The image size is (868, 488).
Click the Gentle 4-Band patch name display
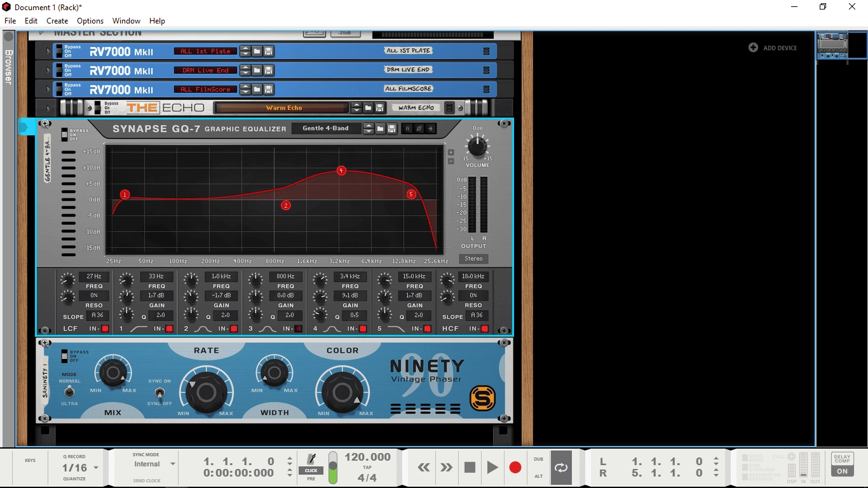[x=326, y=128]
